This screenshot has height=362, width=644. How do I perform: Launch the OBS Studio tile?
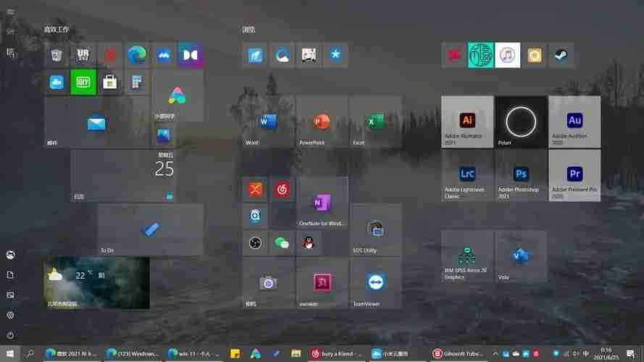pyautogui.click(x=255, y=243)
